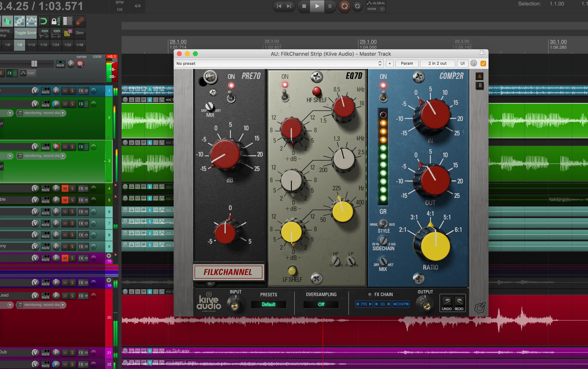Open the GLOBAL none automation dropdown
This screenshot has width=588, height=369.
[x=376, y=9]
